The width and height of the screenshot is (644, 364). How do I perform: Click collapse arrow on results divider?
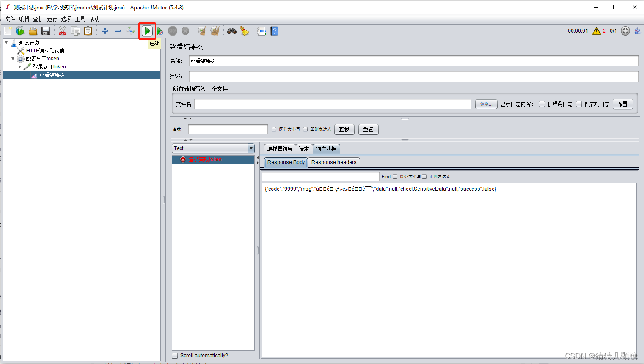[257, 158]
